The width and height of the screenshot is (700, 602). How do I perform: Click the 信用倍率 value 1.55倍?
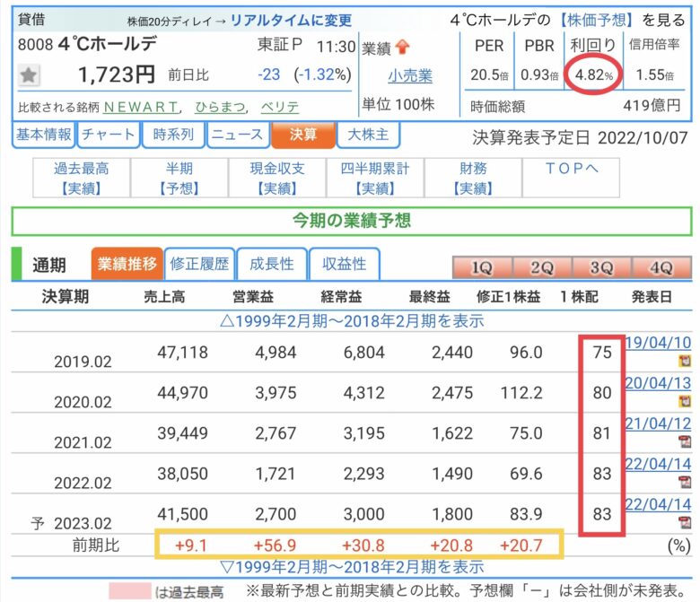pos(654,75)
